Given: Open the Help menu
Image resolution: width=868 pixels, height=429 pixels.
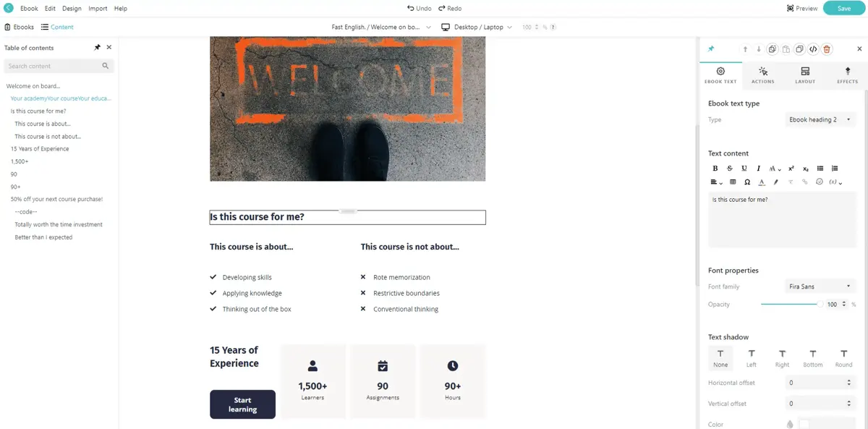Looking at the screenshot, I should pyautogui.click(x=121, y=9).
